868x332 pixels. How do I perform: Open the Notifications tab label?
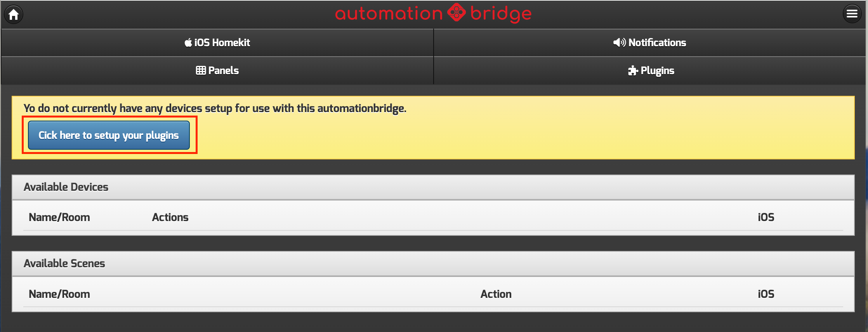click(x=657, y=43)
